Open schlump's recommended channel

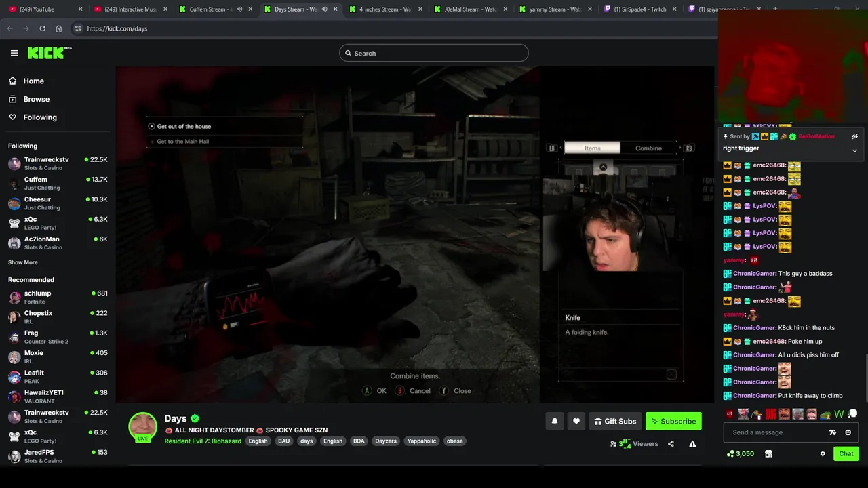point(58,297)
